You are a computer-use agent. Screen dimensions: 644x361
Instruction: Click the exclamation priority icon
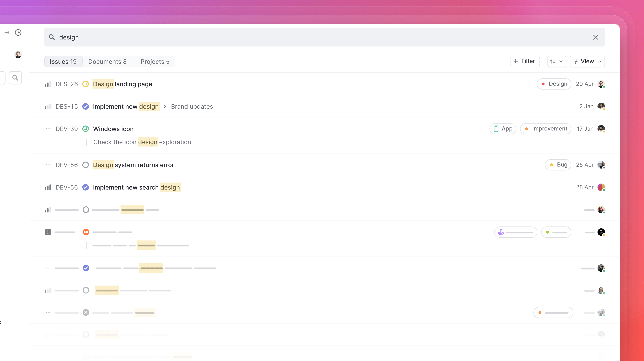(x=48, y=232)
